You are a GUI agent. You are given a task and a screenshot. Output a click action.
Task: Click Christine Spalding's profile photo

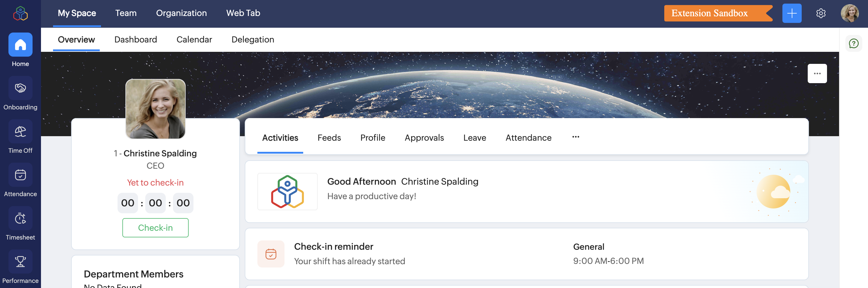tap(155, 109)
